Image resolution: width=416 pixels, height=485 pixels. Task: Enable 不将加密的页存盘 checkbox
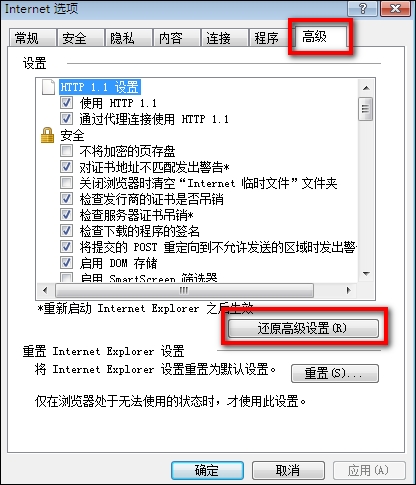(x=66, y=151)
